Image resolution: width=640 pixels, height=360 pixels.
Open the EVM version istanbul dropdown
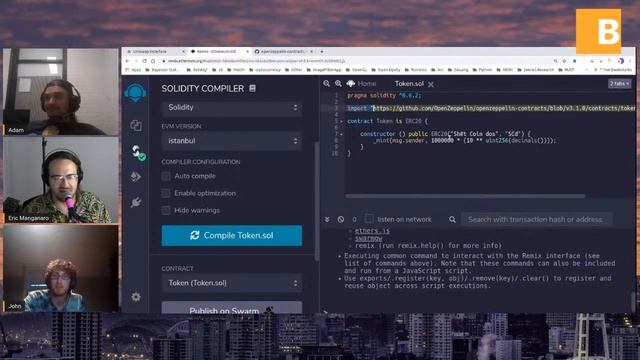tap(232, 141)
